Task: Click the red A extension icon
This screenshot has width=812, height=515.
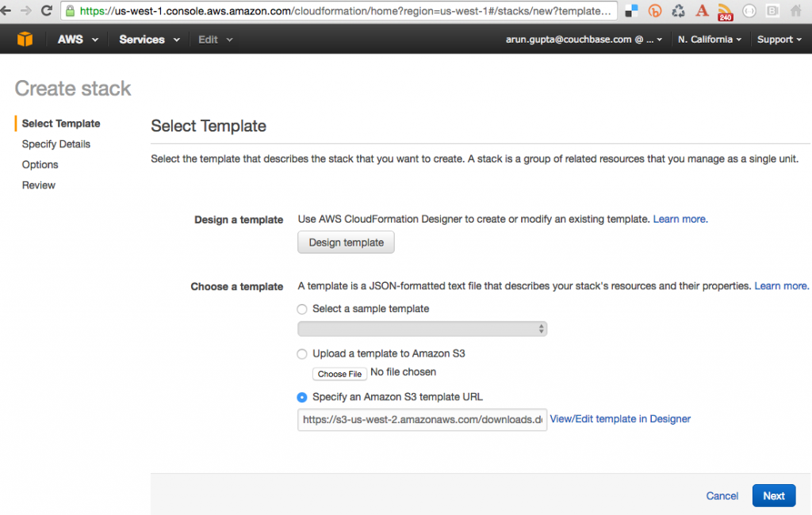Action: pos(702,10)
